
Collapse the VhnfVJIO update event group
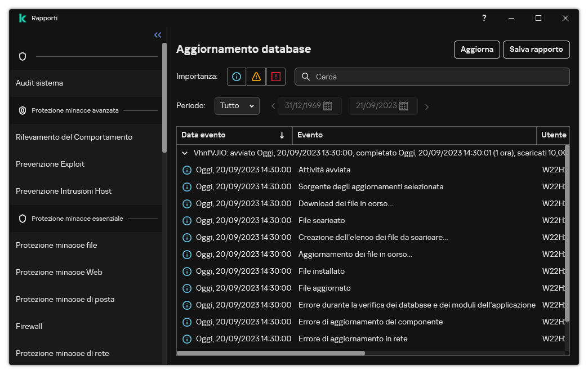[x=184, y=153]
